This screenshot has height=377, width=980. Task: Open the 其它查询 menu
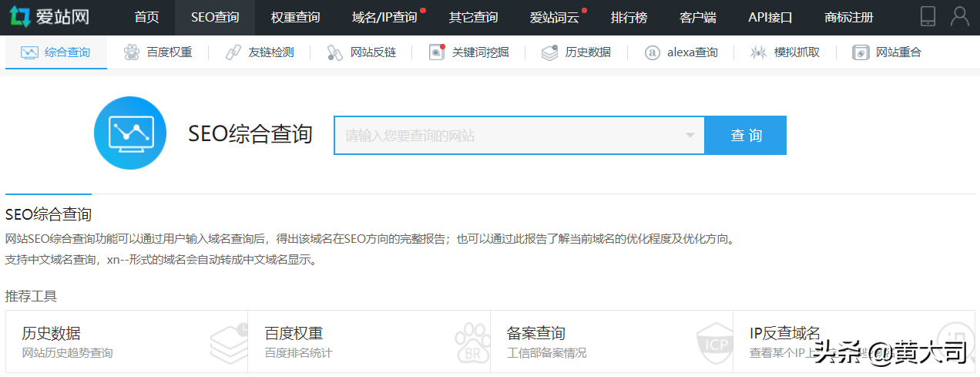(473, 17)
